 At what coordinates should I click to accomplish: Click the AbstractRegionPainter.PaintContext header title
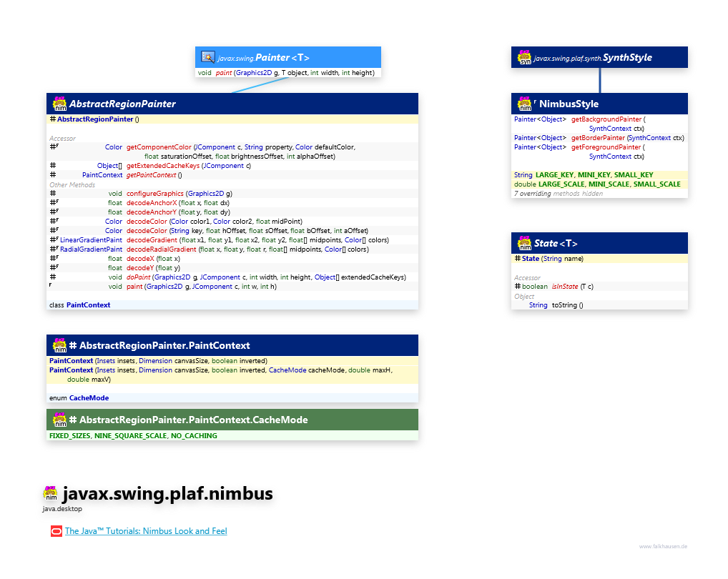pos(164,345)
